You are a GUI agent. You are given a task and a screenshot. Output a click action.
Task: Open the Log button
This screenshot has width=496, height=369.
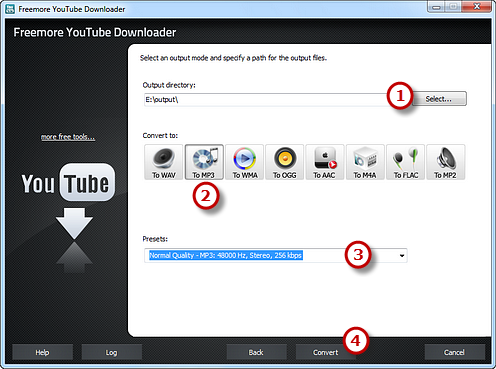(111, 352)
